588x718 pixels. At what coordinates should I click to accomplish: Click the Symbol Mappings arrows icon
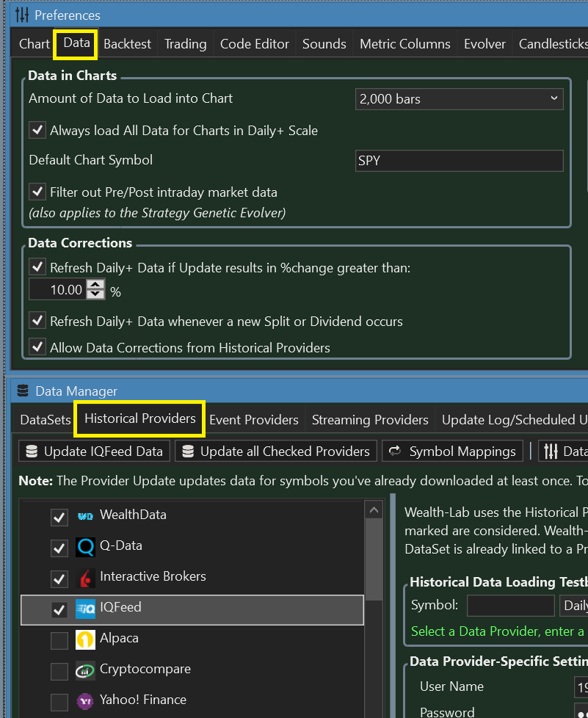(394, 452)
